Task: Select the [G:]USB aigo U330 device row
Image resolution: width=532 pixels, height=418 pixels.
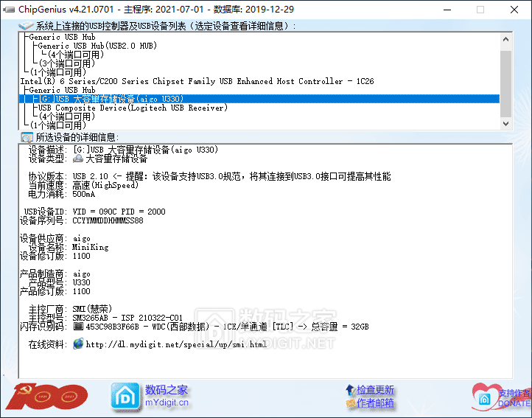Action: pos(259,99)
